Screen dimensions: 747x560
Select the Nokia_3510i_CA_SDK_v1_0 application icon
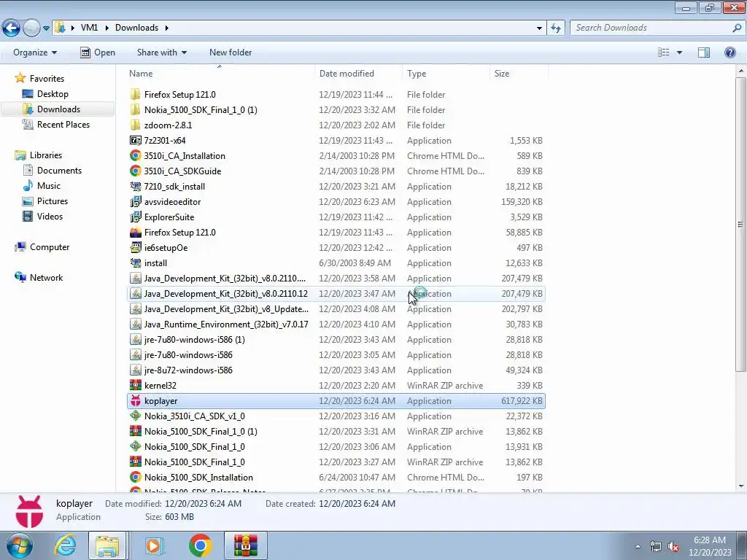[x=135, y=416]
